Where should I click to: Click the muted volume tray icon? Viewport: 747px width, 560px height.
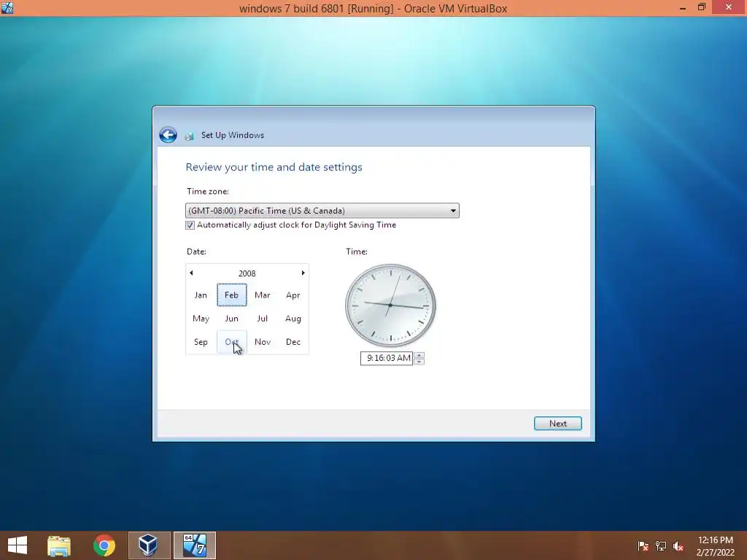click(x=678, y=546)
